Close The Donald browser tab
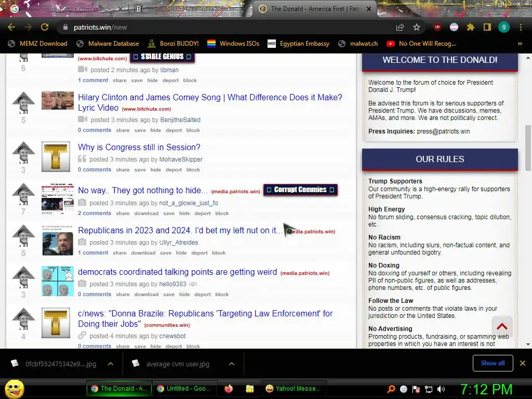Image resolution: width=532 pixels, height=399 pixels. 369,9
